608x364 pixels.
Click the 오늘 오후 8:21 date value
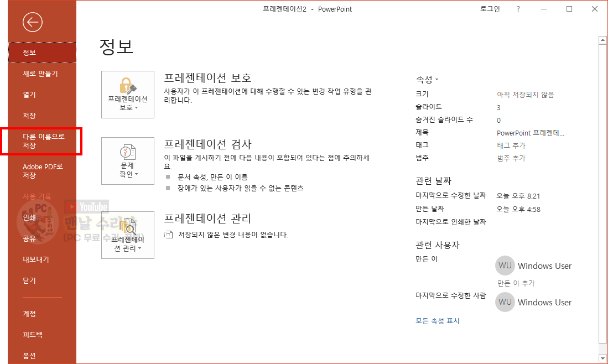(x=518, y=196)
